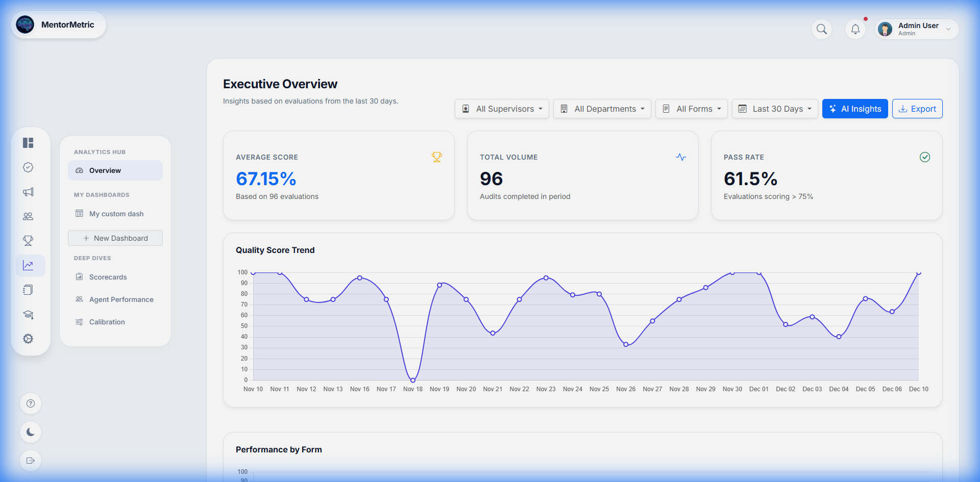Open the Leaderboard trophy icon
The image size is (980, 482).
click(x=28, y=241)
